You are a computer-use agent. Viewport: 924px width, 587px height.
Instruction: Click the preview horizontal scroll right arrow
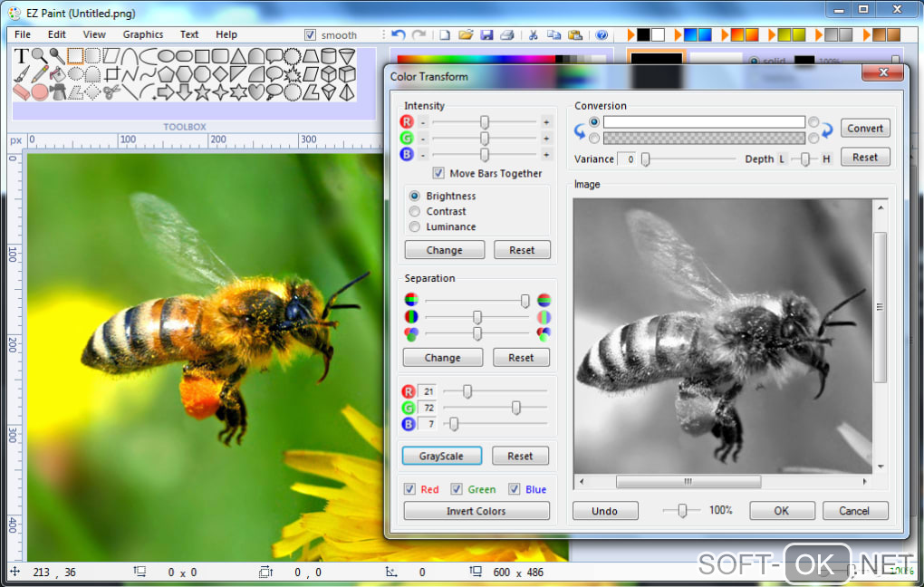tap(864, 482)
